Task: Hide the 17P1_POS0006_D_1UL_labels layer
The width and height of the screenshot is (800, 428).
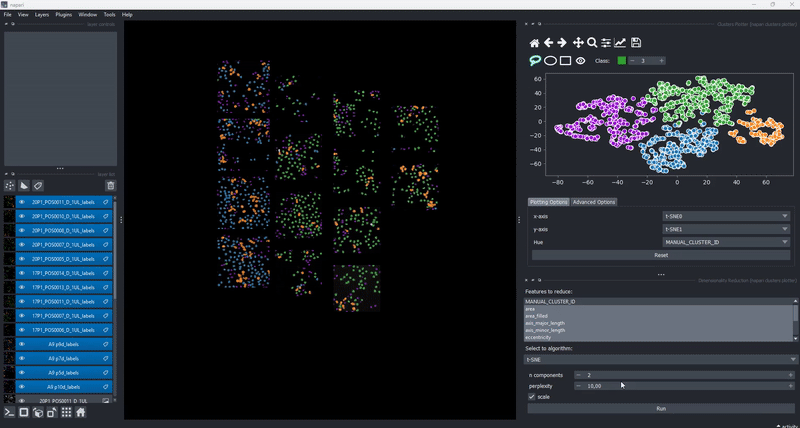Action: pos(22,330)
